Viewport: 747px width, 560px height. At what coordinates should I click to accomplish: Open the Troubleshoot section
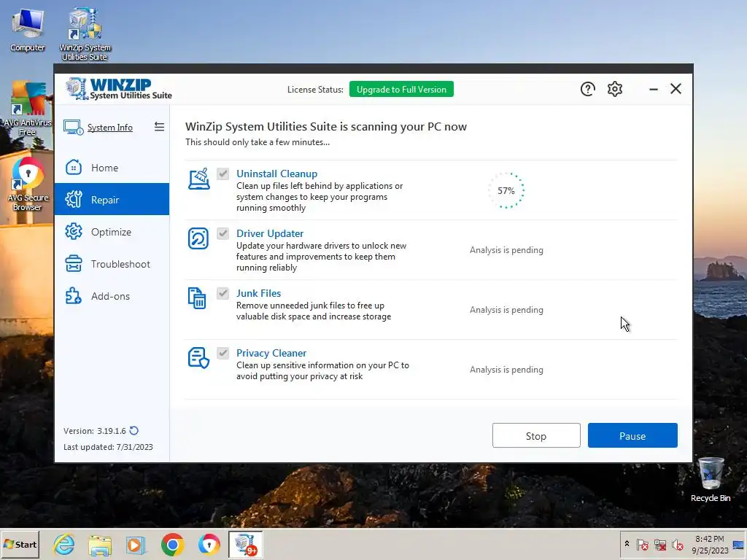coord(112,264)
